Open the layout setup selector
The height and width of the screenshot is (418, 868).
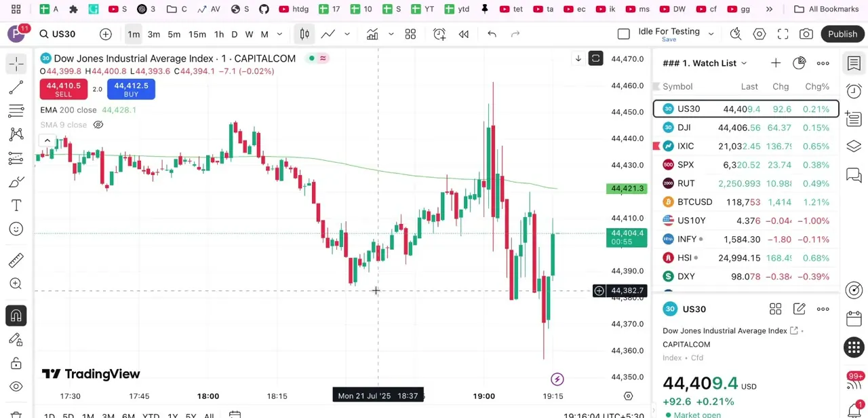click(x=624, y=34)
